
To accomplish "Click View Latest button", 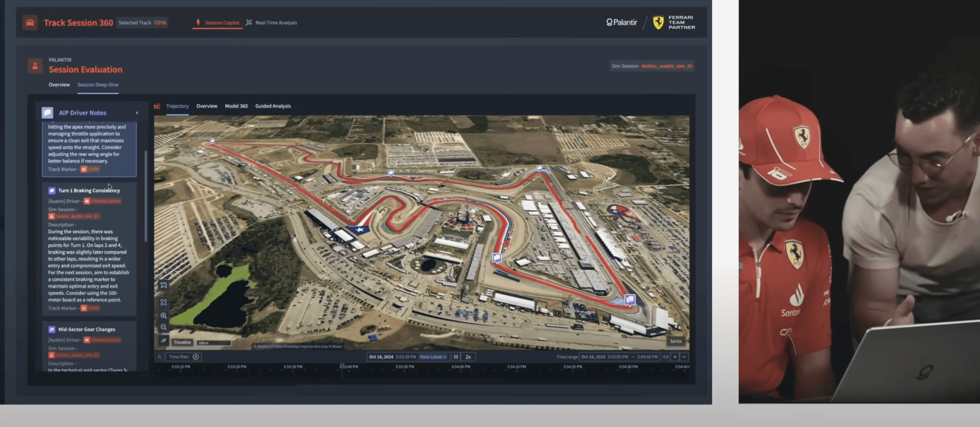I will (x=433, y=357).
